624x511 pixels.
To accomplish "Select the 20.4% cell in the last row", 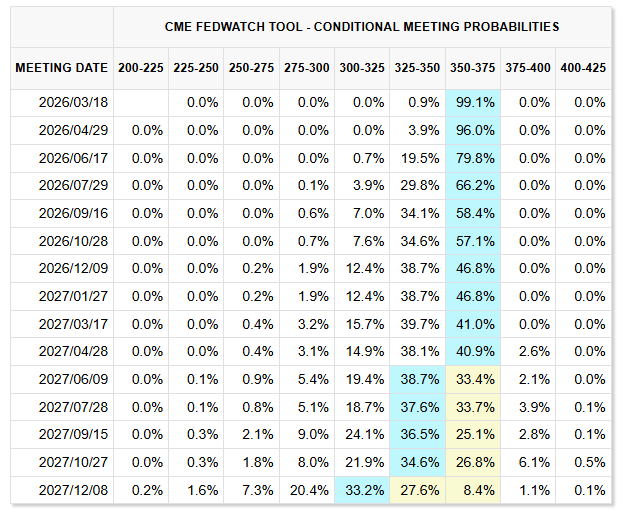I will [x=308, y=490].
